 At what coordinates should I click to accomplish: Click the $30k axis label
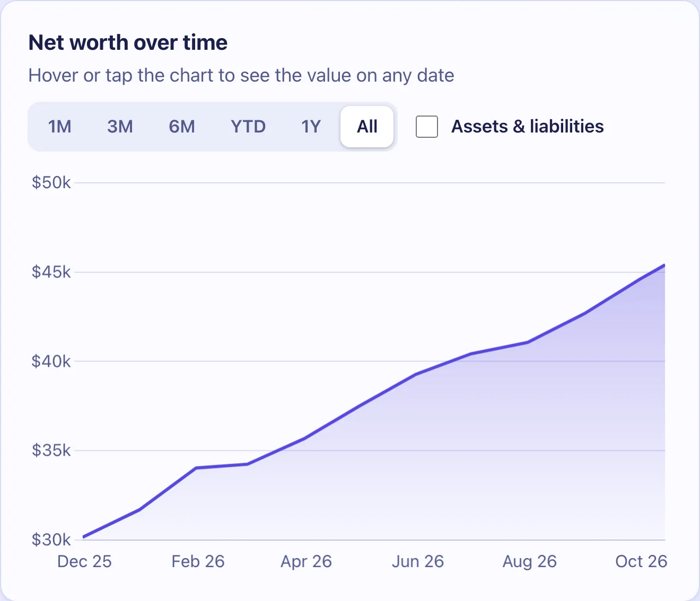point(51,540)
